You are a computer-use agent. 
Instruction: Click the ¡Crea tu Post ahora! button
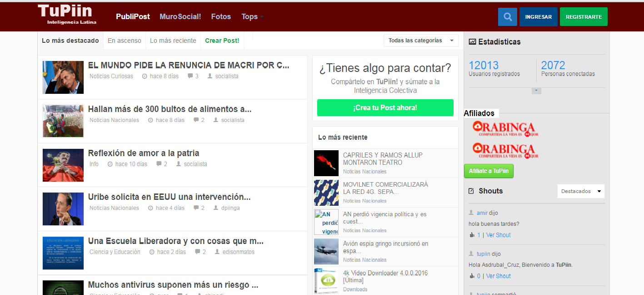(385, 107)
